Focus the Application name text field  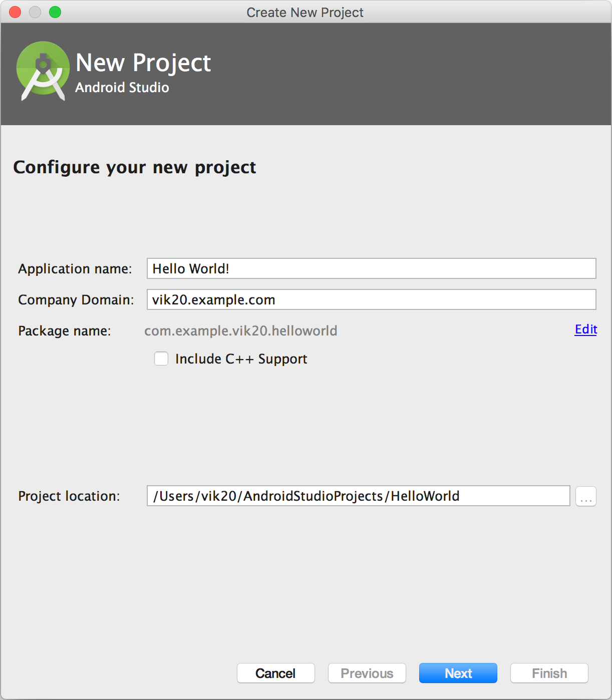coord(371,268)
